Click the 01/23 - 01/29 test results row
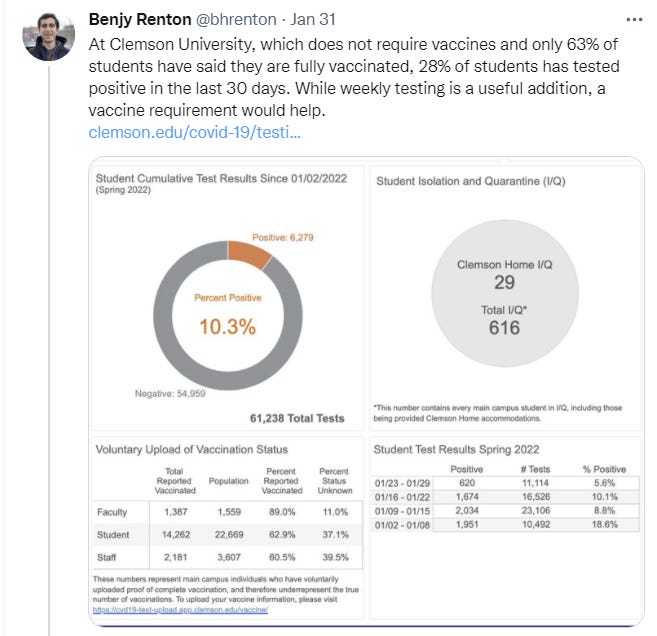The height and width of the screenshot is (636, 657). [506, 484]
